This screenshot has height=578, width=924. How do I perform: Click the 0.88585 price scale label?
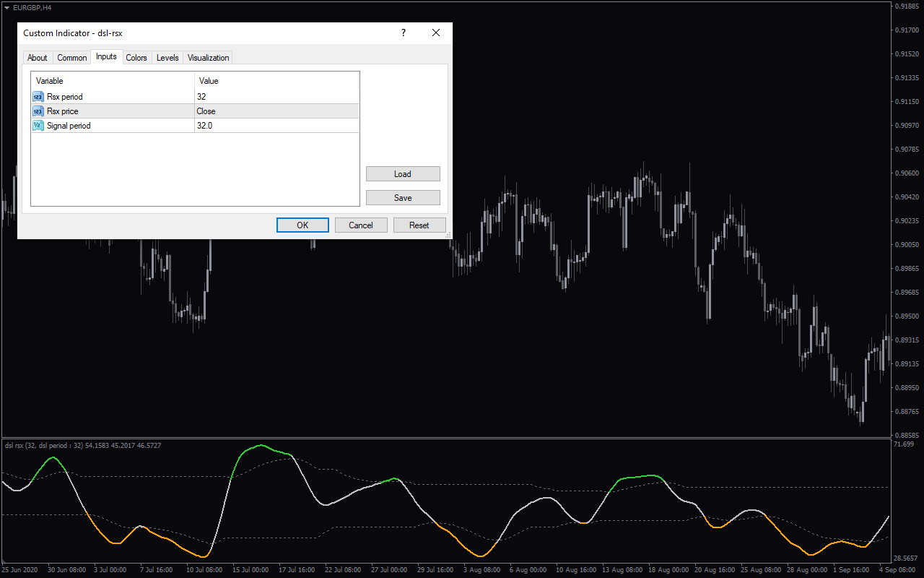pos(907,436)
